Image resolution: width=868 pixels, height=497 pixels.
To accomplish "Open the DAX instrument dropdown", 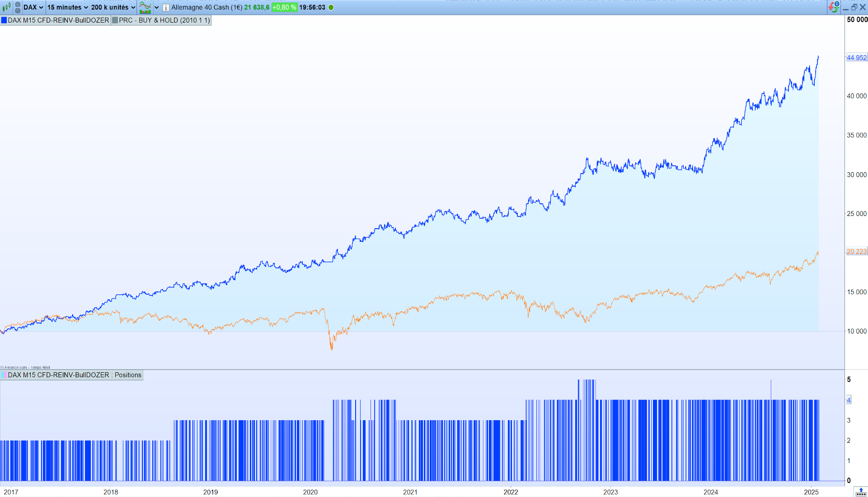I will [x=33, y=7].
